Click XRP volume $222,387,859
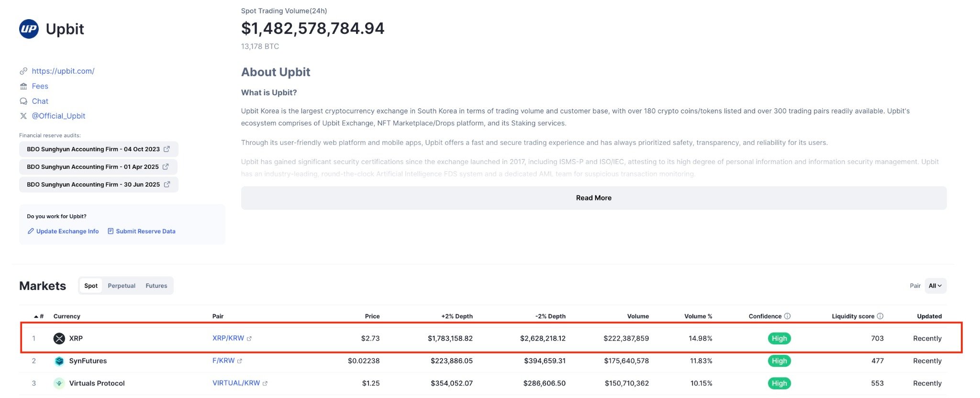980x398 pixels. [626, 338]
